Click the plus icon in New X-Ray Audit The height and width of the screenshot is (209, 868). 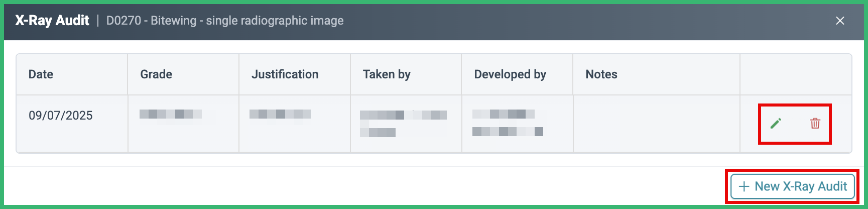(x=745, y=186)
